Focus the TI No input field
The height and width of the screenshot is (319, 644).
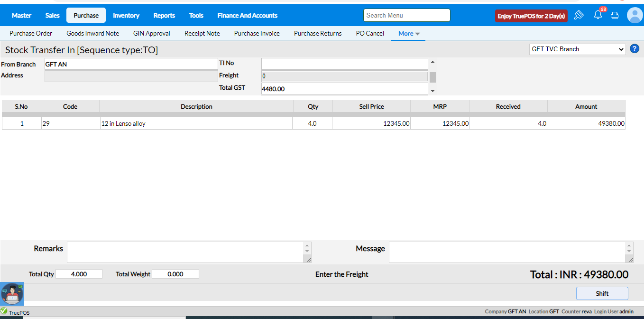click(x=344, y=64)
